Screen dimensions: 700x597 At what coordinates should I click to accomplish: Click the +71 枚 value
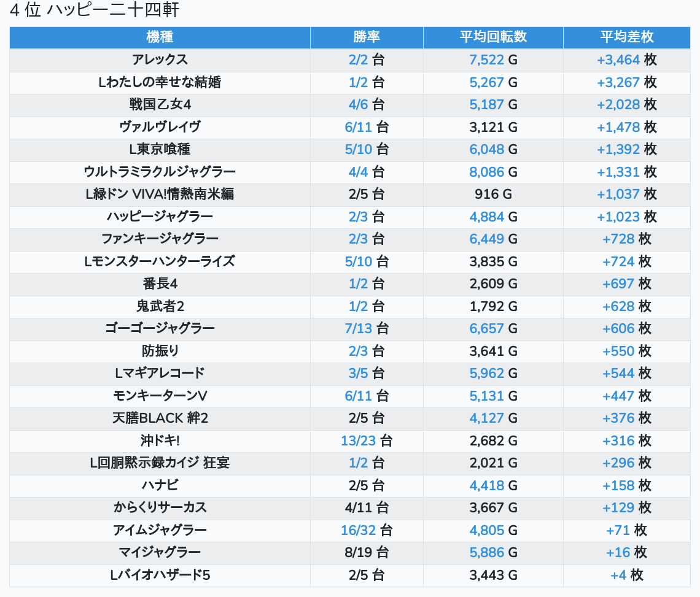[627, 530]
